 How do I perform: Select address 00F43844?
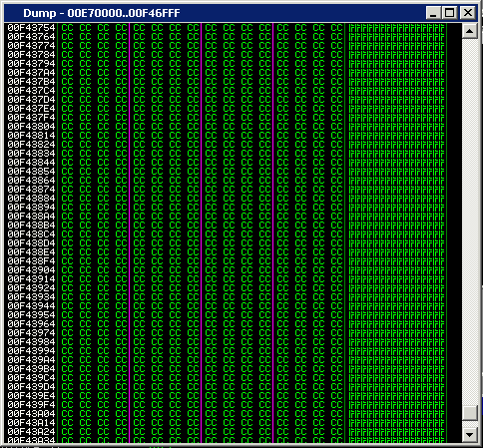pos(31,163)
